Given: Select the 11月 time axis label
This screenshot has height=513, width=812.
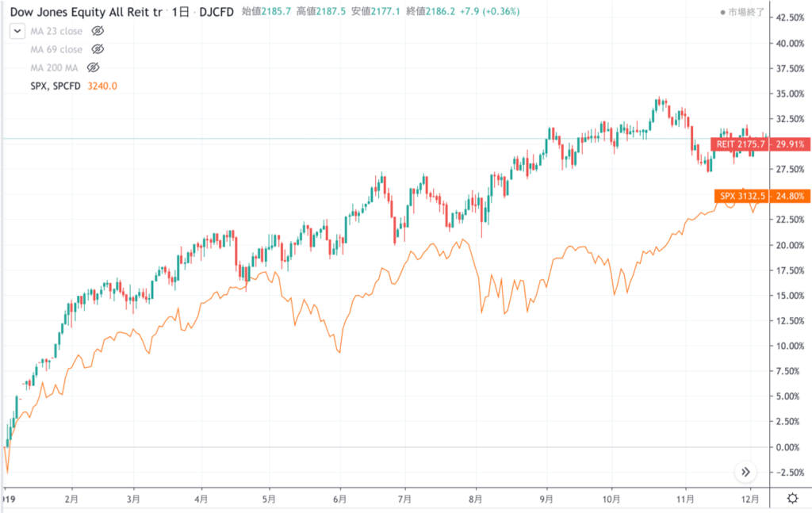Looking at the screenshot, I should click(x=686, y=499).
